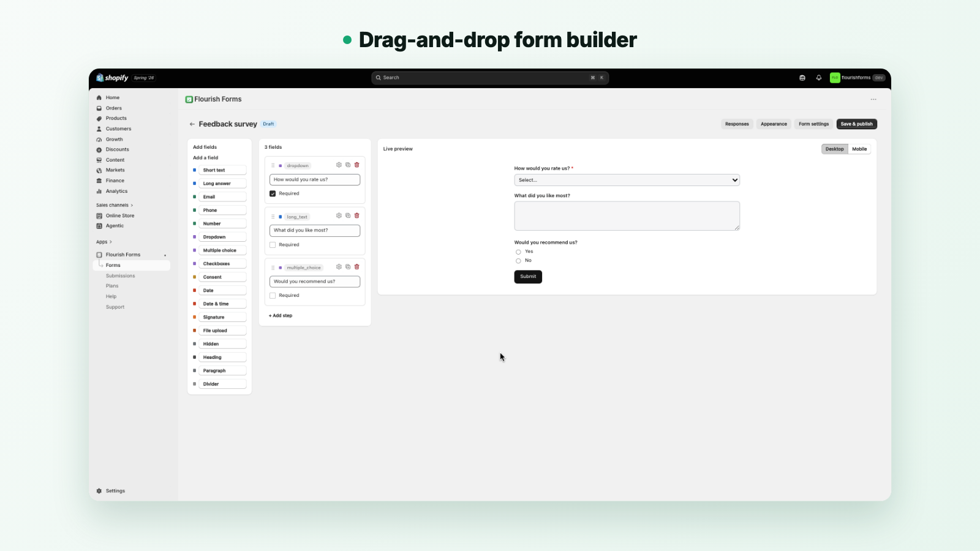Select the Yes radio option

click(x=518, y=252)
